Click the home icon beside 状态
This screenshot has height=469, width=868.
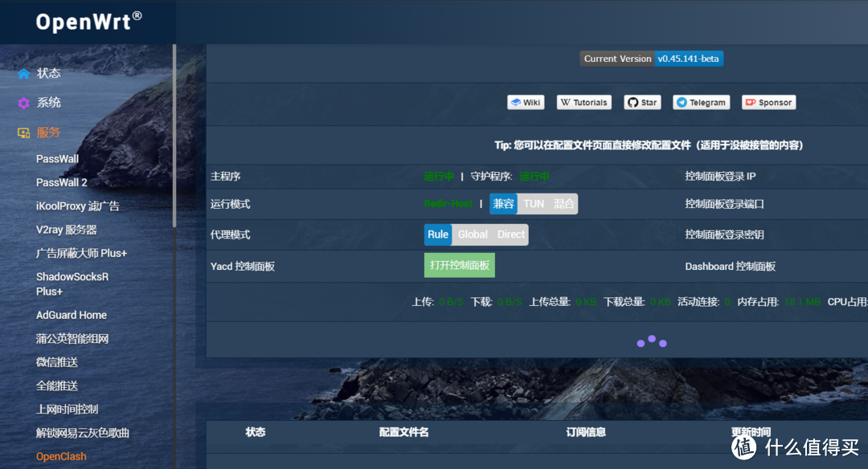[x=24, y=74]
